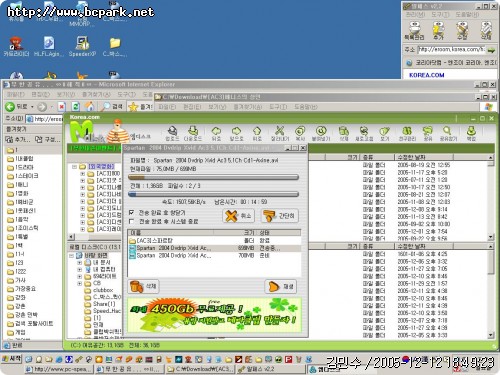This screenshot has width=500, height=375.
Task: Click the 450Gb advertisement banner
Action: 214,315
